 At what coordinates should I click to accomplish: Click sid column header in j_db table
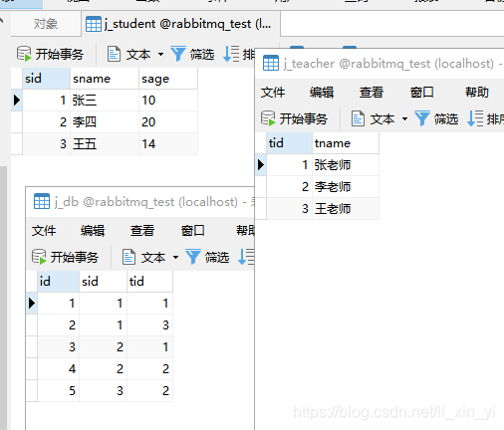pyautogui.click(x=103, y=282)
